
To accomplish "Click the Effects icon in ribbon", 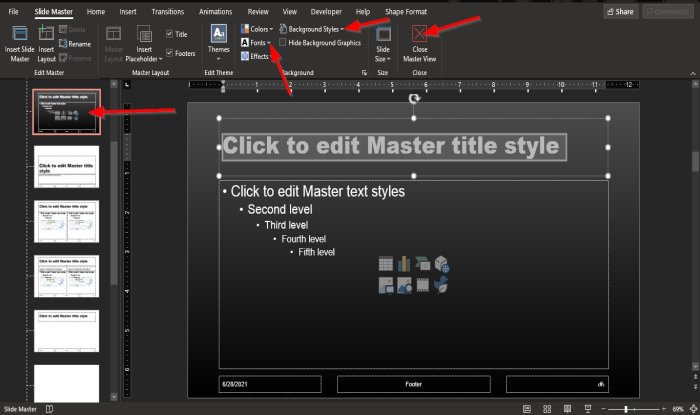I will click(x=245, y=56).
